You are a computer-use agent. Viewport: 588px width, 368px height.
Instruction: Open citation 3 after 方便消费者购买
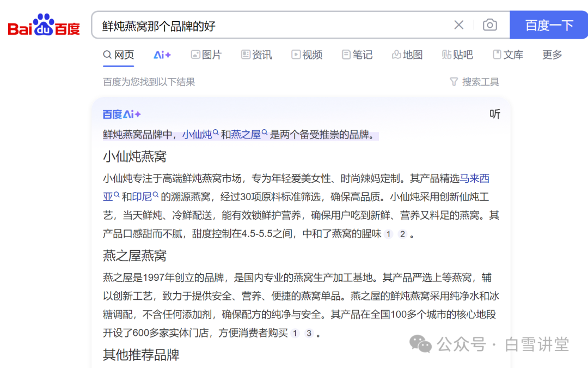309,333
